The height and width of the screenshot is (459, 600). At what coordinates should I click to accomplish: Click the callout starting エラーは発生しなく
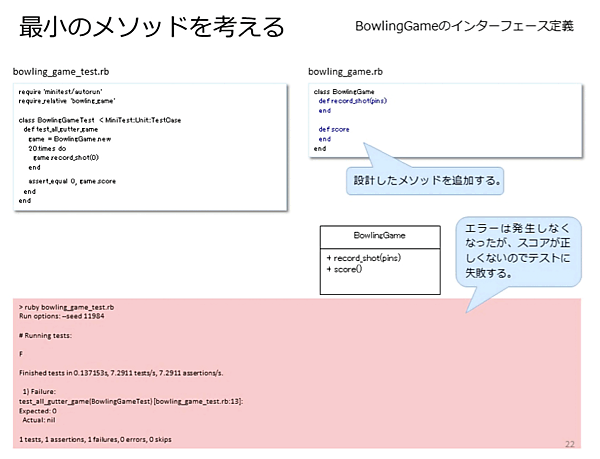pos(518,251)
